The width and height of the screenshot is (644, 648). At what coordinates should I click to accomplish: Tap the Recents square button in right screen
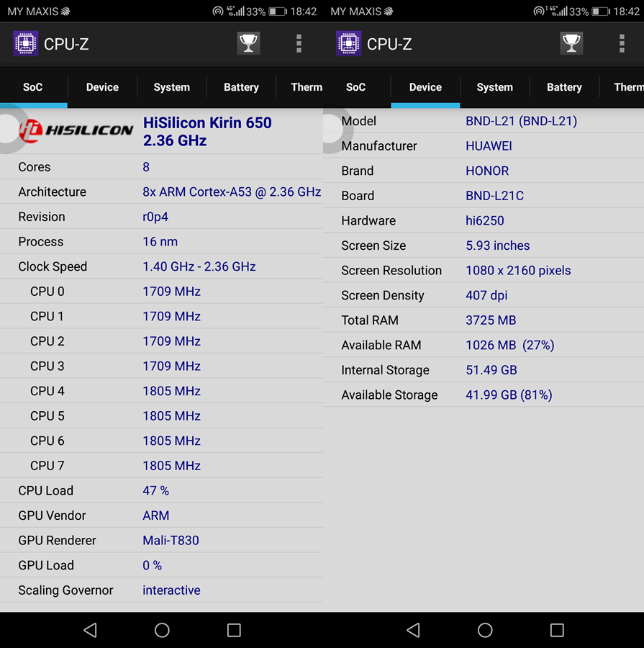557,630
